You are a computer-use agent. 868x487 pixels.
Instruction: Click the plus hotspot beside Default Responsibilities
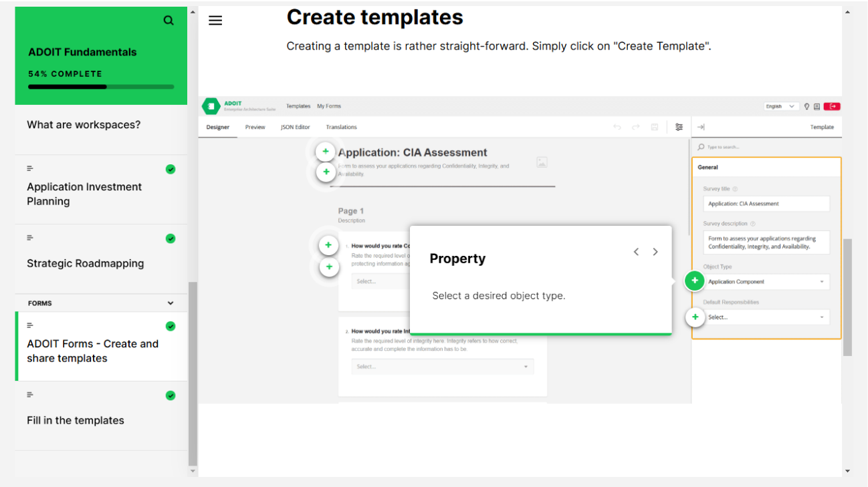695,317
